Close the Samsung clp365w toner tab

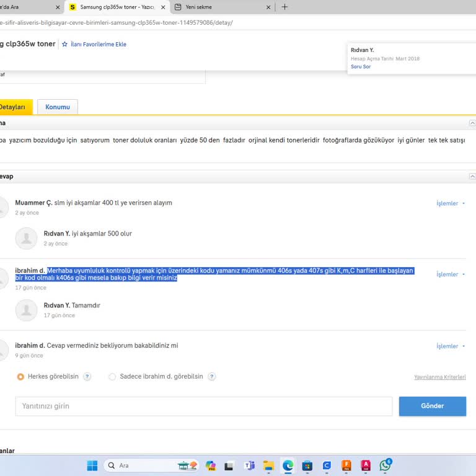[x=163, y=7]
